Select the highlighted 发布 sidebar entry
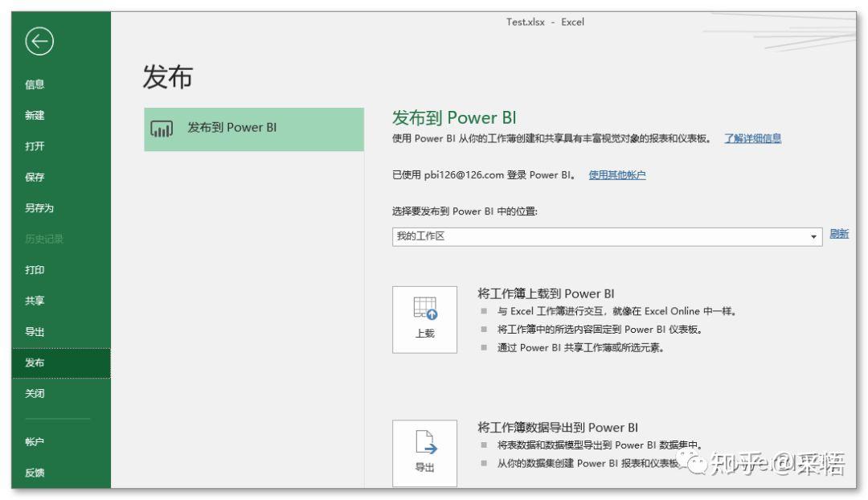Viewport: 868px width, 500px height. click(x=61, y=363)
